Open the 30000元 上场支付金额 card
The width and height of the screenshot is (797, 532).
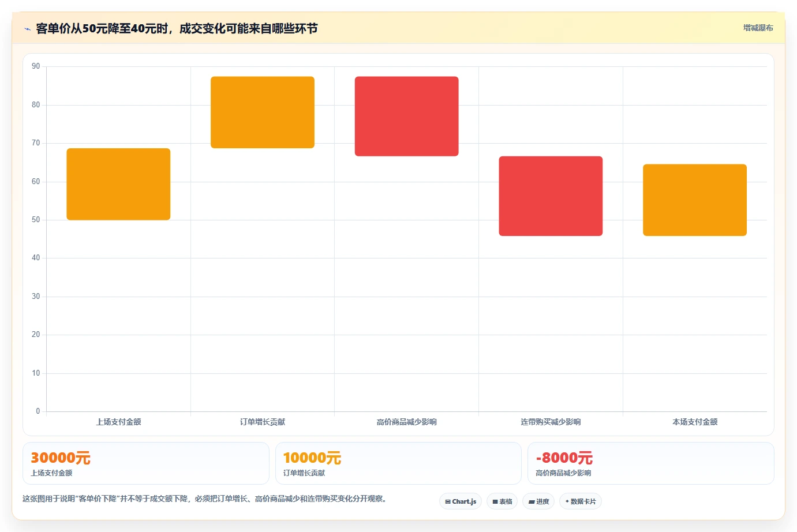click(146, 463)
